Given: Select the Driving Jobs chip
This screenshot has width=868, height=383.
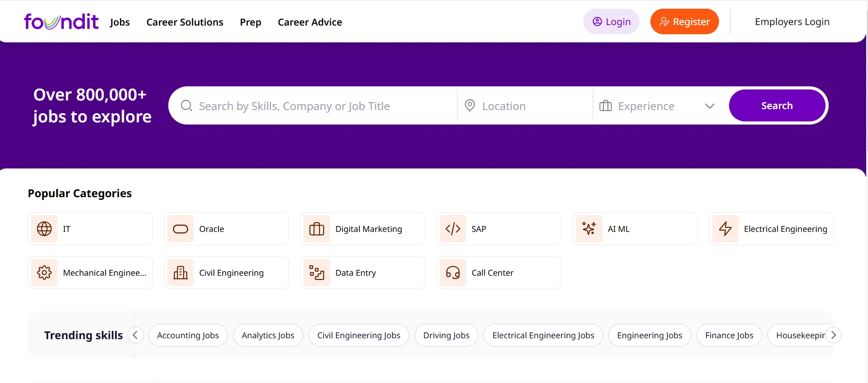Looking at the screenshot, I should [446, 335].
